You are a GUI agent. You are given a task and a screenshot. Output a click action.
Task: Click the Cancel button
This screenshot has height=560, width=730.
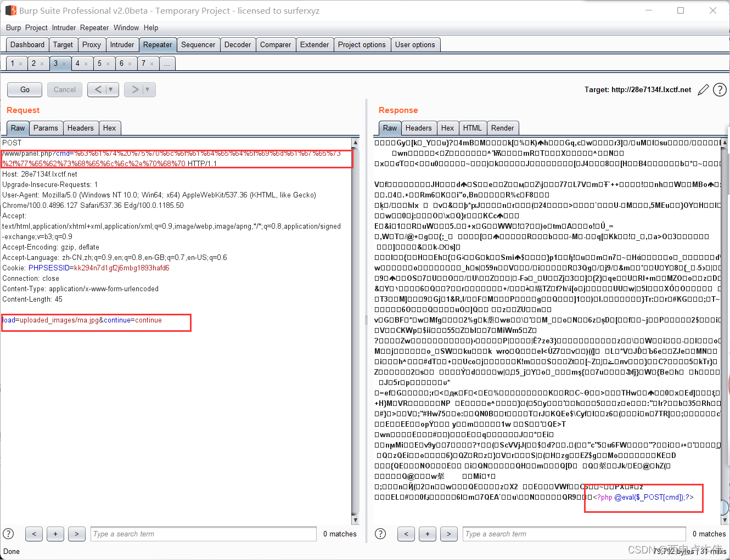[x=65, y=89]
